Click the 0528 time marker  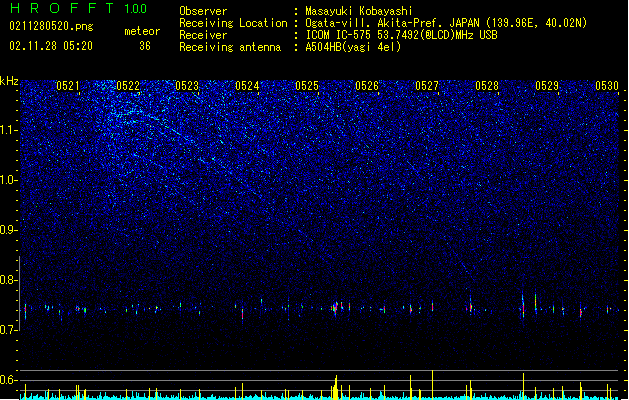point(487,86)
